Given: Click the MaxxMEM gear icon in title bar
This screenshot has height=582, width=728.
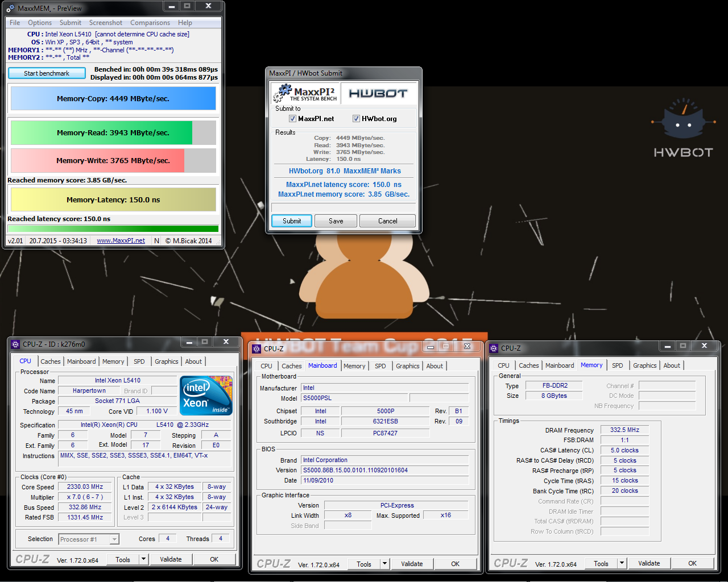Looking at the screenshot, I should coord(10,9).
